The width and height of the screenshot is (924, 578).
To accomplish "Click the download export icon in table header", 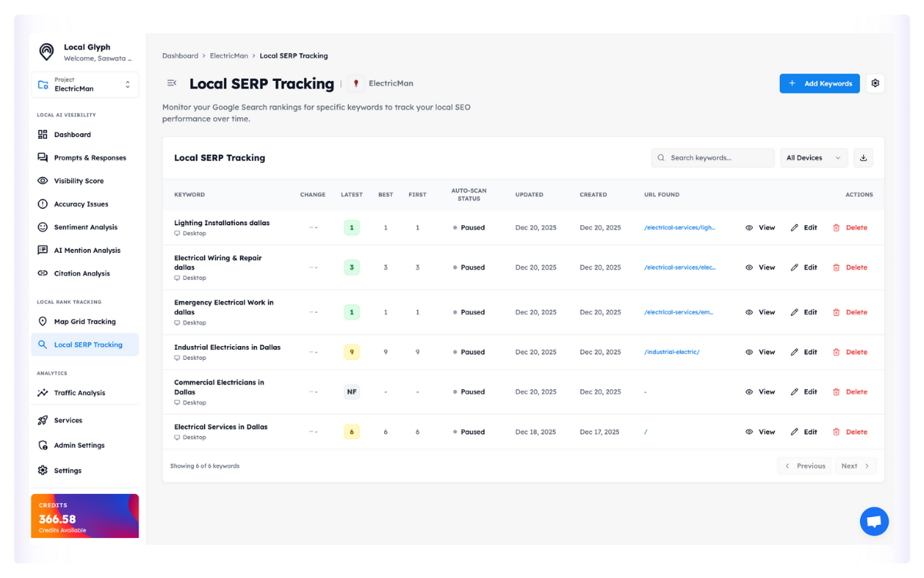I will (x=863, y=158).
